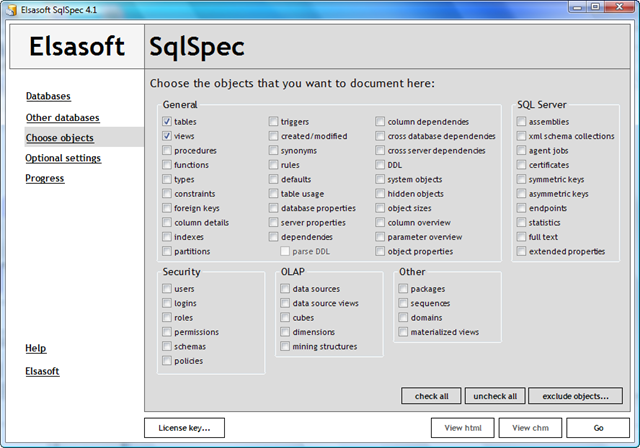Open the exclude objects dialog
Viewport: 640px width, 448px height.
tap(576, 396)
